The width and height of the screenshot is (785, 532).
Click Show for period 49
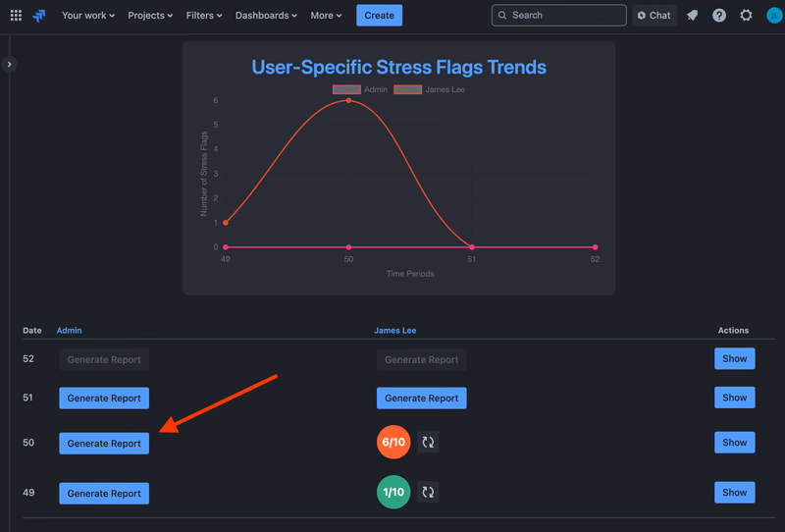coord(734,493)
